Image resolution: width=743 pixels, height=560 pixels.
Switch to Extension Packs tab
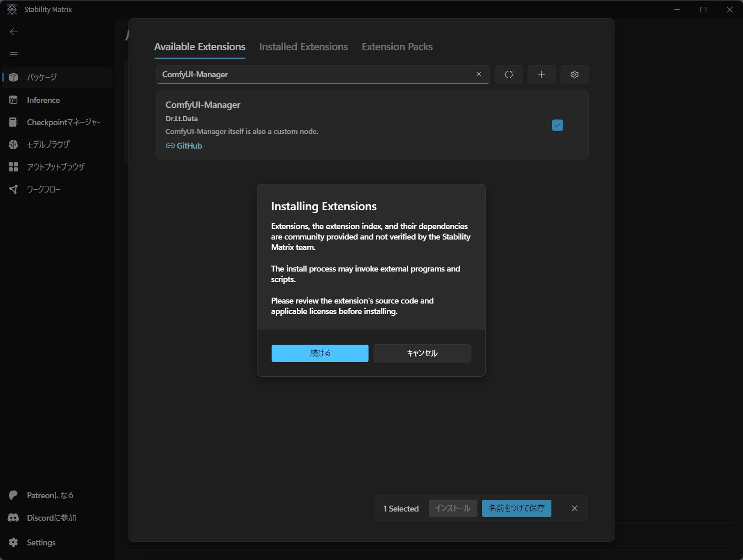tap(397, 47)
